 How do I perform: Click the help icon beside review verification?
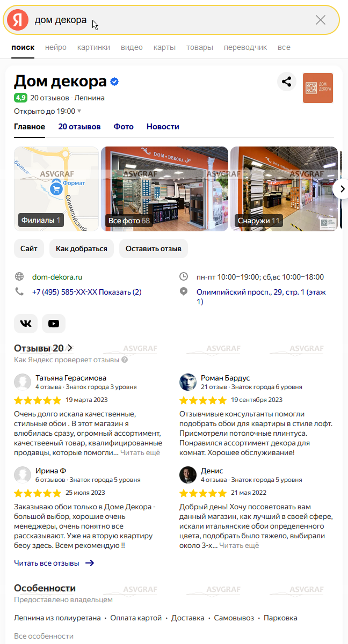[x=125, y=360]
